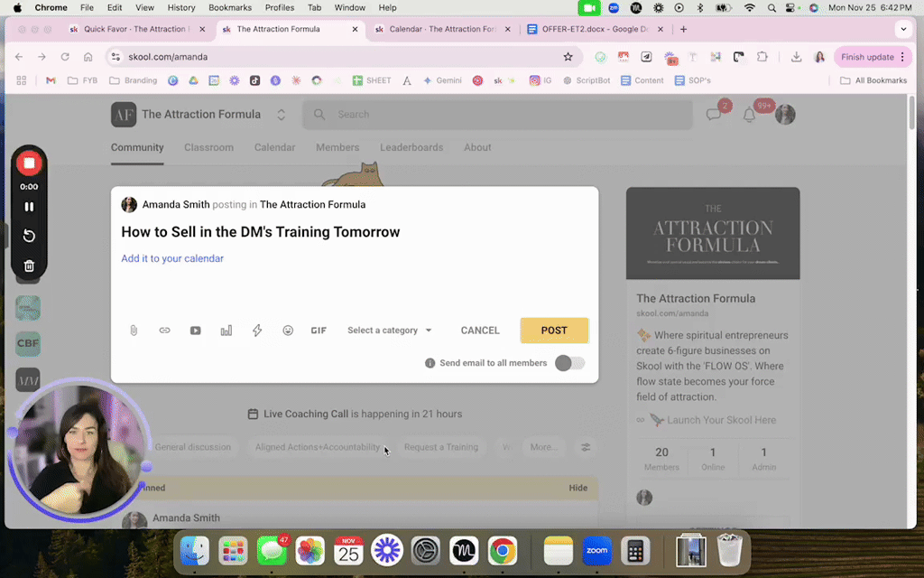Image resolution: width=924 pixels, height=578 pixels.
Task: Click the lightning bolt action icon
Action: coord(257,331)
